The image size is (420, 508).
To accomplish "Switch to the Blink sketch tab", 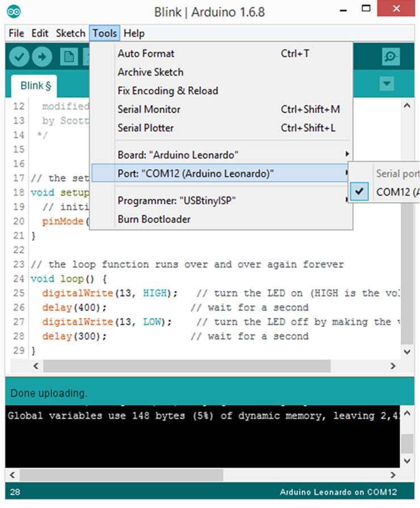I will point(35,86).
